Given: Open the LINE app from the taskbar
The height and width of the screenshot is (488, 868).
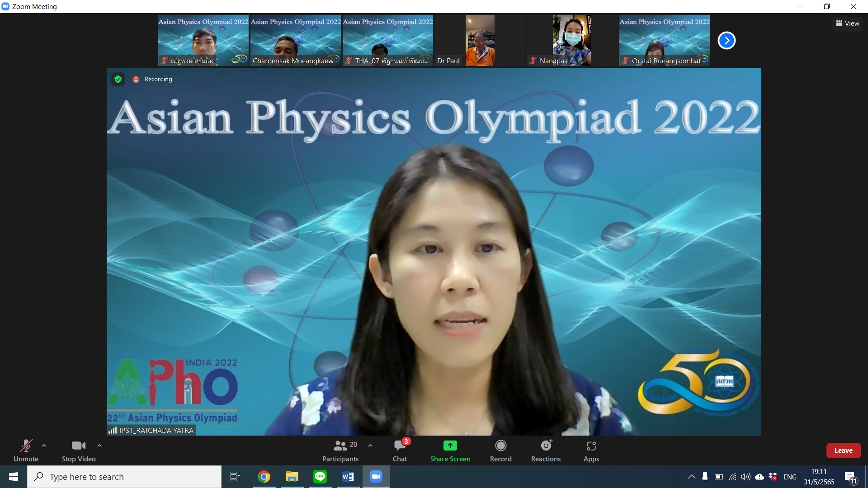Looking at the screenshot, I should [320, 477].
